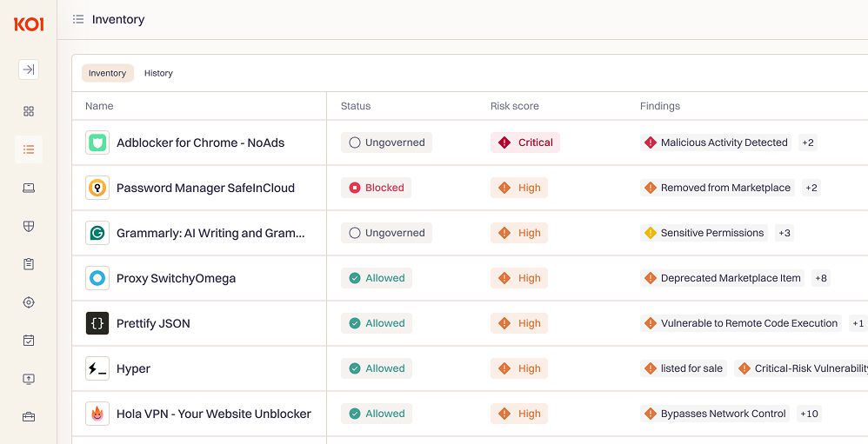Open the dashboard grid icon in sidebar
This screenshot has height=444, width=868.
click(29, 111)
